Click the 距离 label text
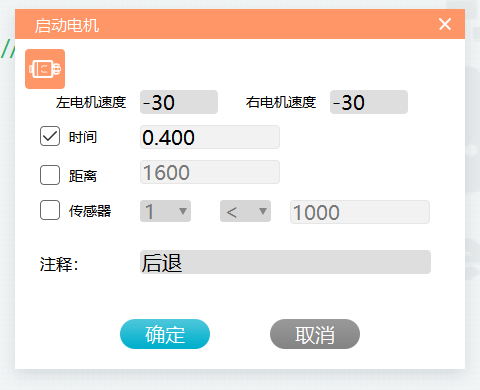 click(83, 176)
